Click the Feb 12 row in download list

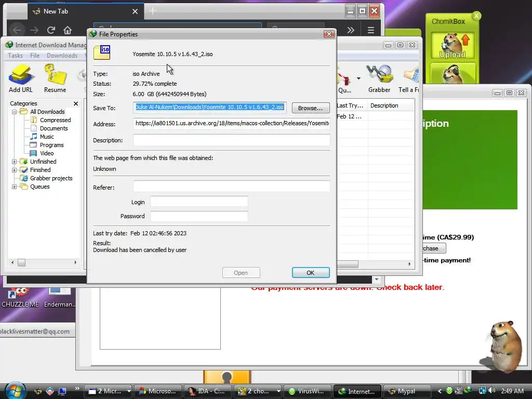tap(376, 116)
